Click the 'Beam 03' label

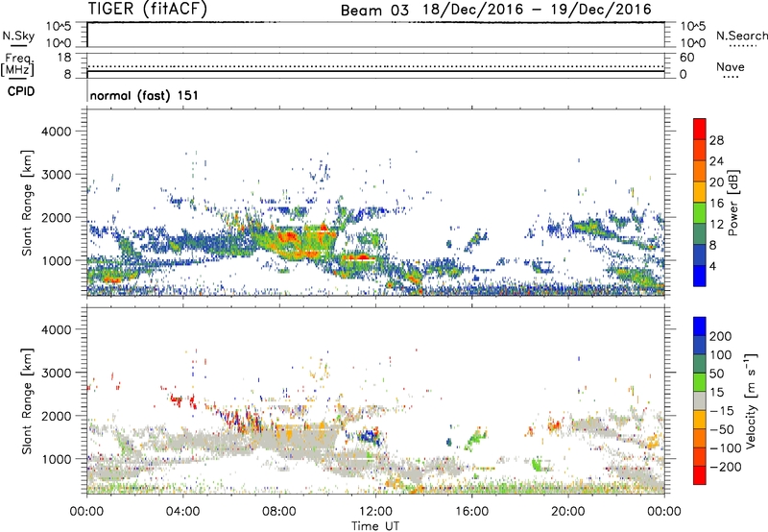[374, 11]
